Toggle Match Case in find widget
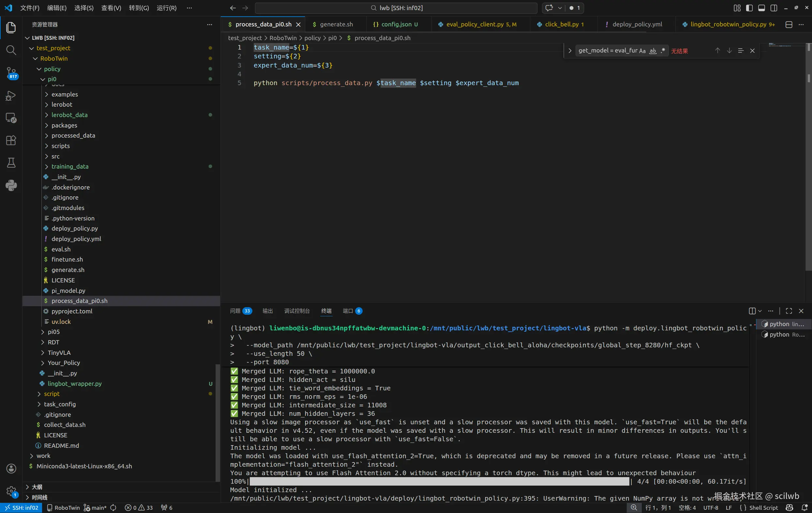 tap(642, 51)
